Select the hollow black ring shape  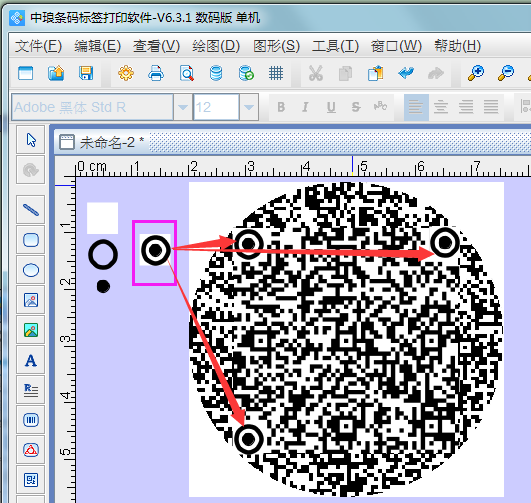103,254
